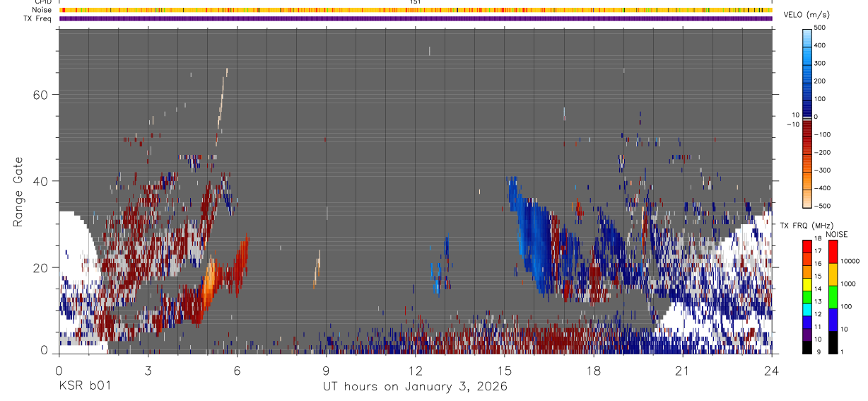The image size is (868, 401).
Task: Pick the yellow swatch in NOISE legend
Action: [x=833, y=274]
